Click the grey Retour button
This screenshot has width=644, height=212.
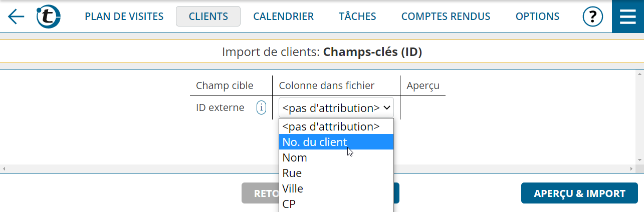click(260, 193)
